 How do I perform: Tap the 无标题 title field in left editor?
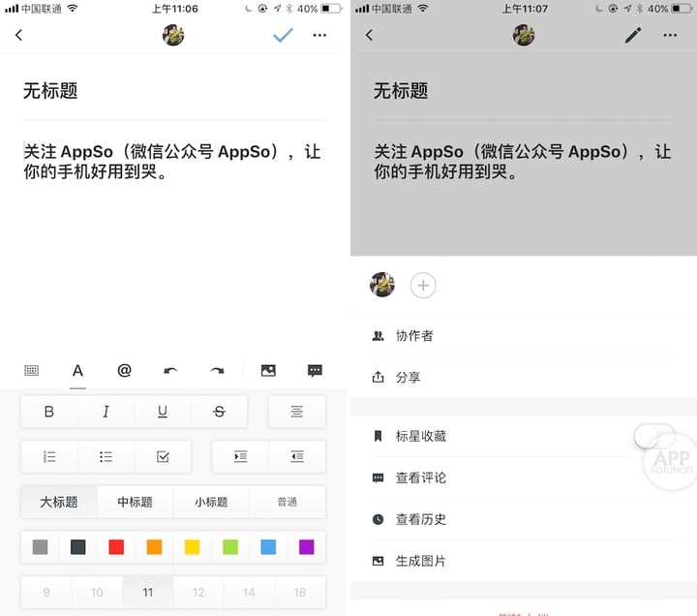tap(50, 91)
